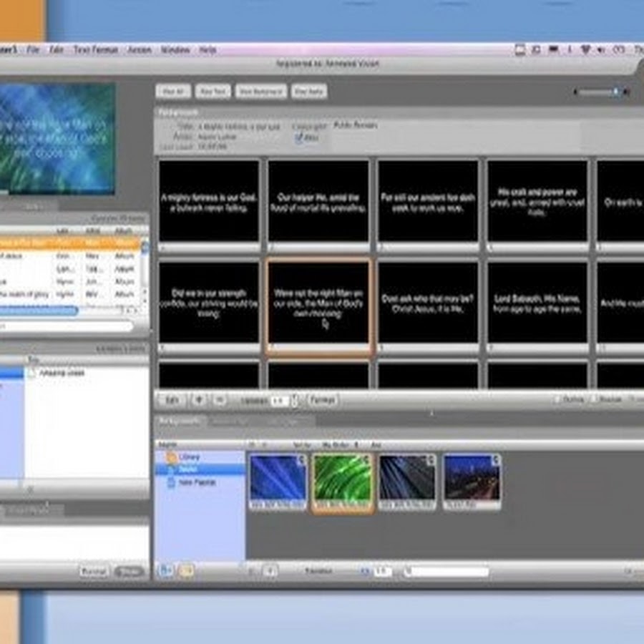Open the File menu
This screenshot has width=644, height=644.
click(x=33, y=50)
